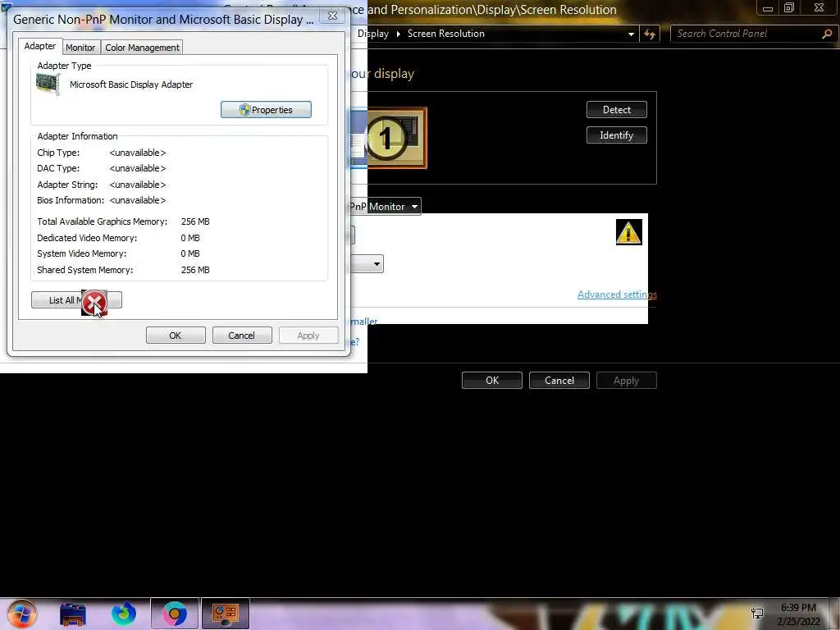Click the Identify button
Viewport: 840px width, 630px height.
click(x=617, y=135)
